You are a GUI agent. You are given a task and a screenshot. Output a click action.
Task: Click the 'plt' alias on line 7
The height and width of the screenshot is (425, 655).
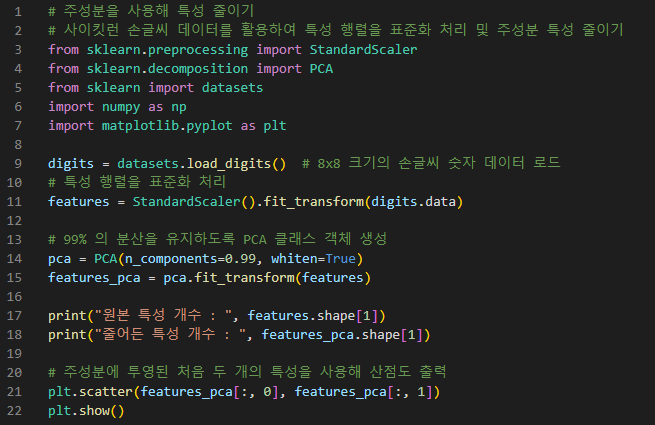[275, 126]
